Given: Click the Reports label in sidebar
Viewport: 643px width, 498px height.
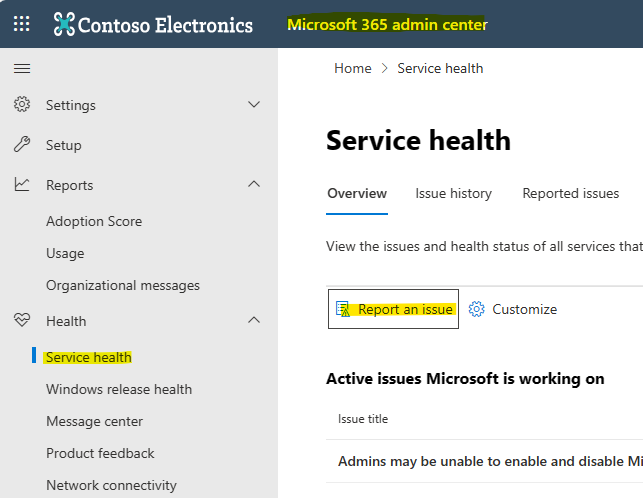Looking at the screenshot, I should (x=69, y=185).
